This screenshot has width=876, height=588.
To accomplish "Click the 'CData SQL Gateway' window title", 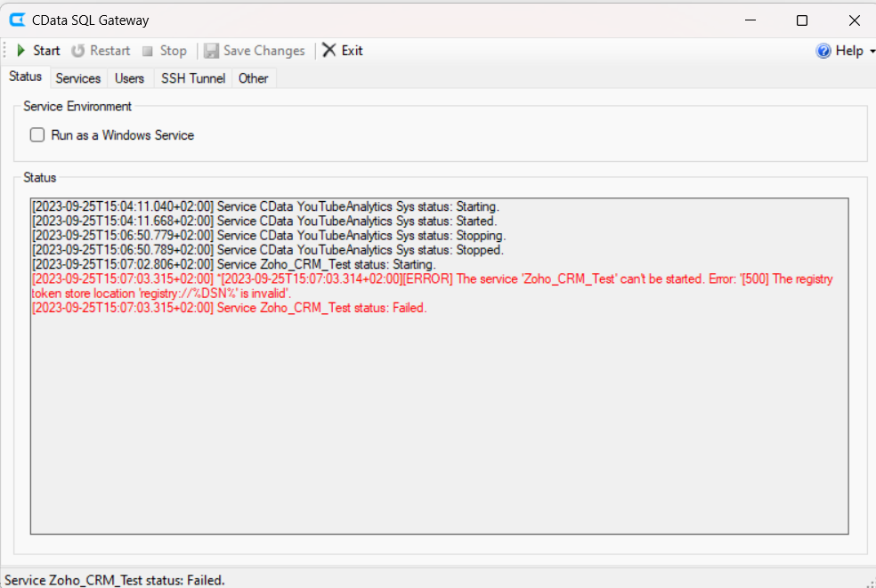I will 91,20.
